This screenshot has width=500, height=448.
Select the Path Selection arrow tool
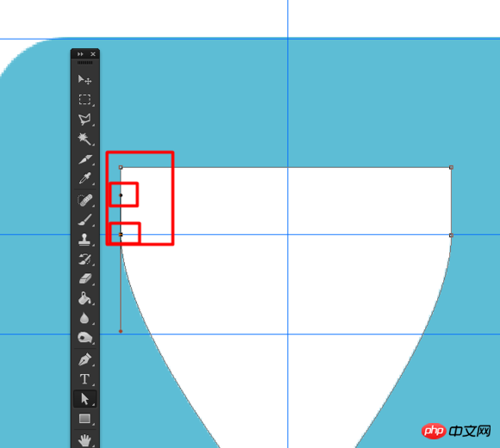84,399
